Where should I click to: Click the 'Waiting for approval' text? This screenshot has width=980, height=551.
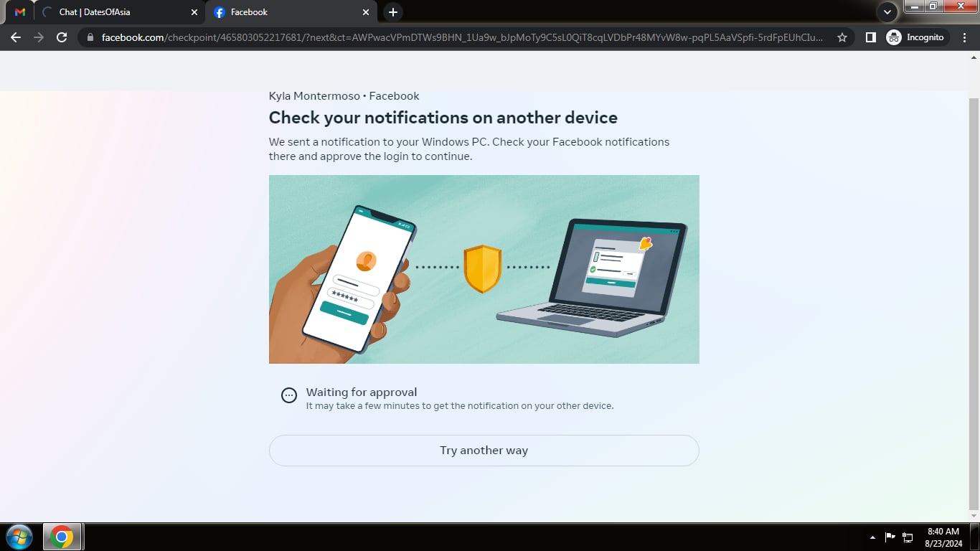point(362,392)
